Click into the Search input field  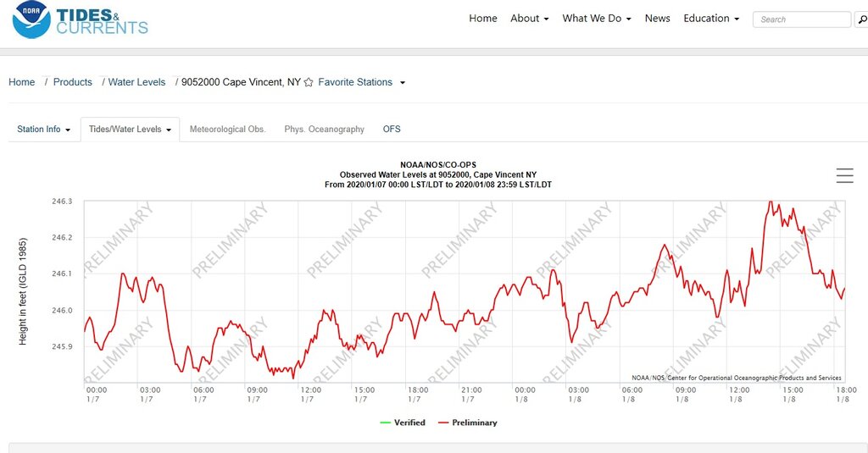coord(801,19)
